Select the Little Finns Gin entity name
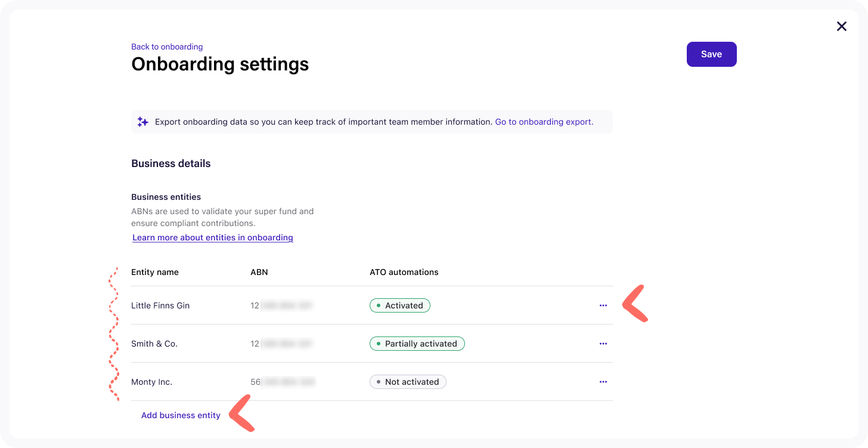This screenshot has height=448, width=868. click(x=160, y=305)
